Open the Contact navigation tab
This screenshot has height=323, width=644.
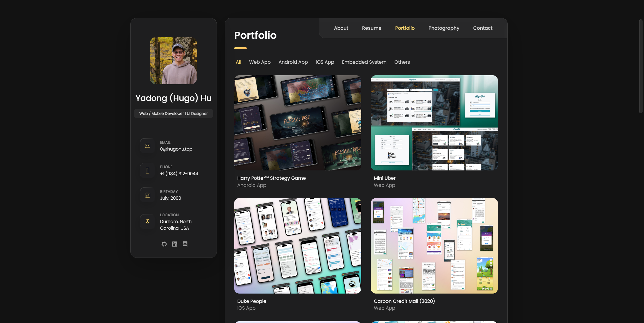(x=482, y=28)
